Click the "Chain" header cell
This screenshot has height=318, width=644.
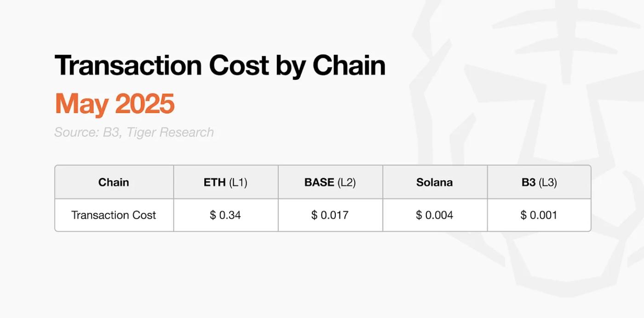click(x=114, y=182)
